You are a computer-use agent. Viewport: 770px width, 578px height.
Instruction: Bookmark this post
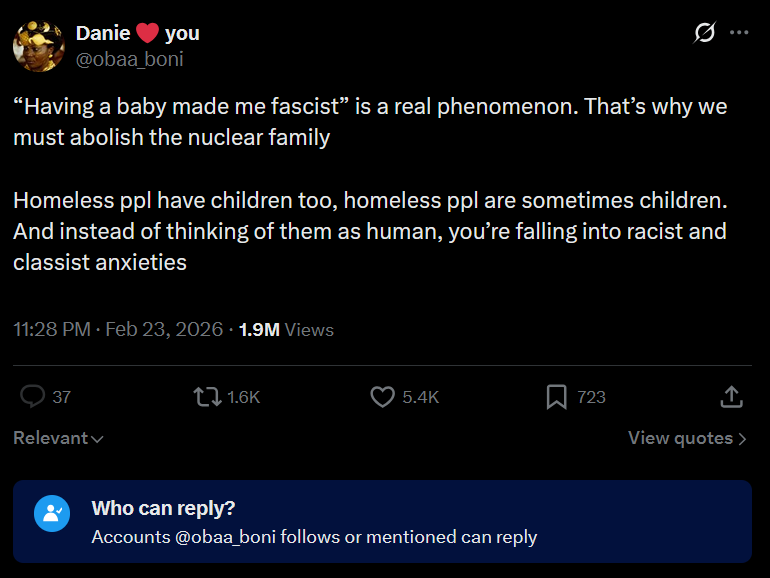click(557, 397)
